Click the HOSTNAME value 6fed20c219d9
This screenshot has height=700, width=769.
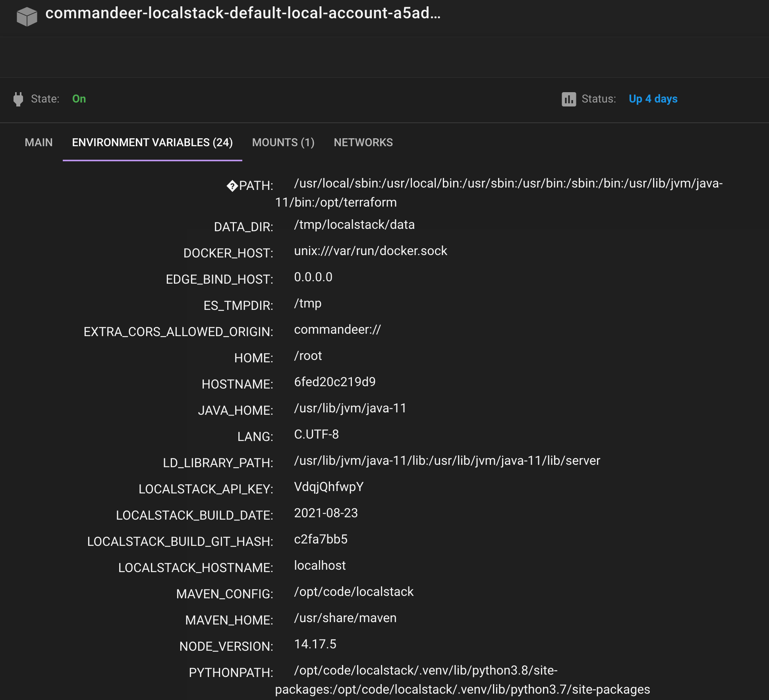[335, 382]
